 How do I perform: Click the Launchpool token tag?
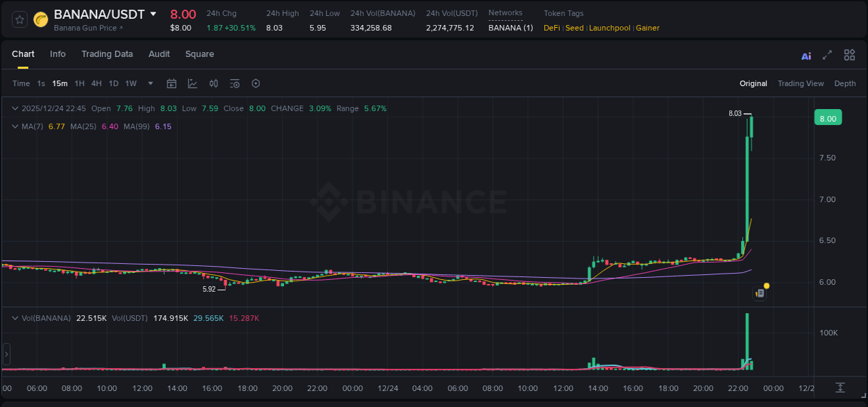click(x=610, y=28)
